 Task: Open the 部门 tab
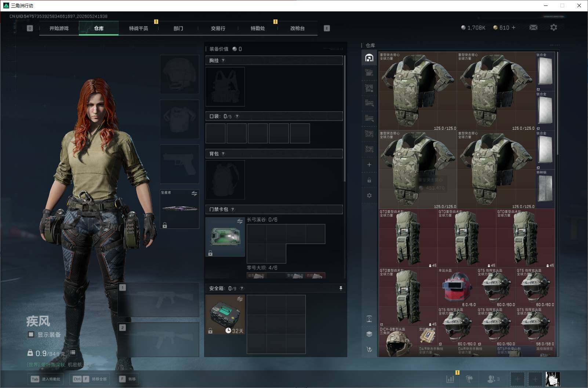(x=178, y=28)
